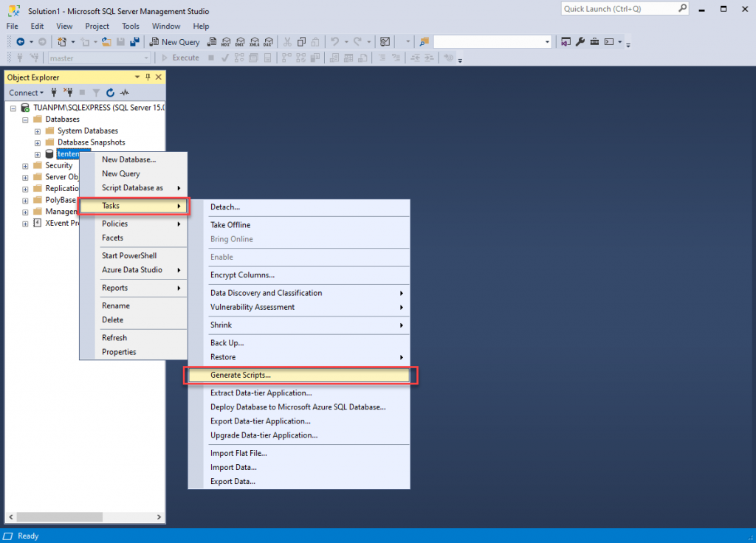Toggle auto-hide pin on Object Explorer
This screenshot has height=543, width=756.
pyautogui.click(x=146, y=77)
